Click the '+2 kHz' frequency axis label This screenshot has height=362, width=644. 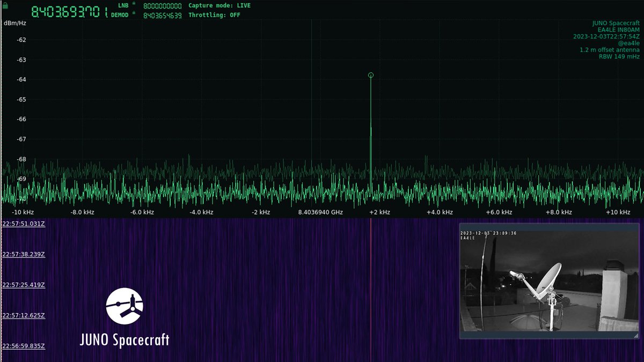click(x=379, y=212)
